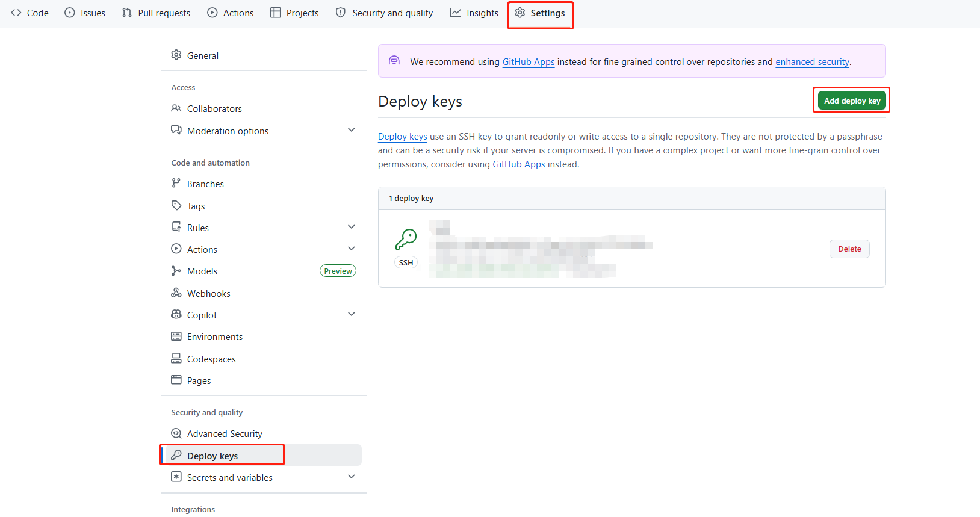This screenshot has width=980, height=517.
Task: Expand the Rules section chevron
Action: coord(352,227)
